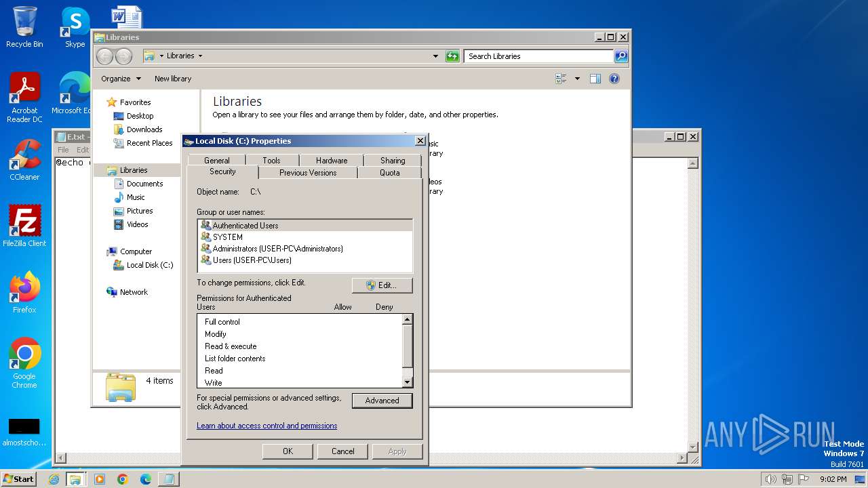Select Users (USER-PC\Users) entry
This screenshot has height=488, width=868.
(x=305, y=260)
